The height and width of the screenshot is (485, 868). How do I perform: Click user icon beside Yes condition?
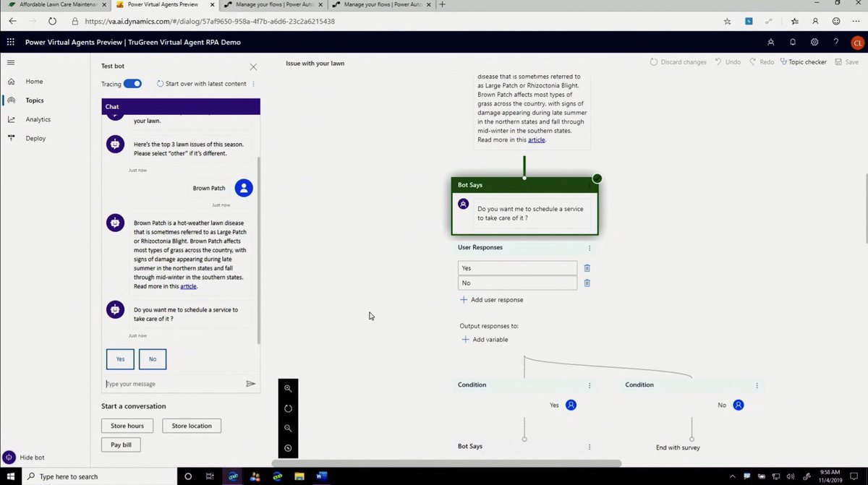[571, 405]
